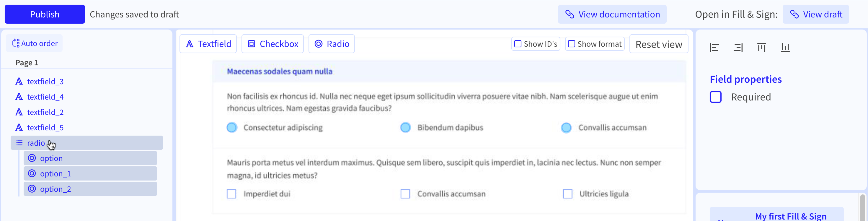Enable the Show ID's checkbox
The image size is (868, 221).
pyautogui.click(x=518, y=44)
